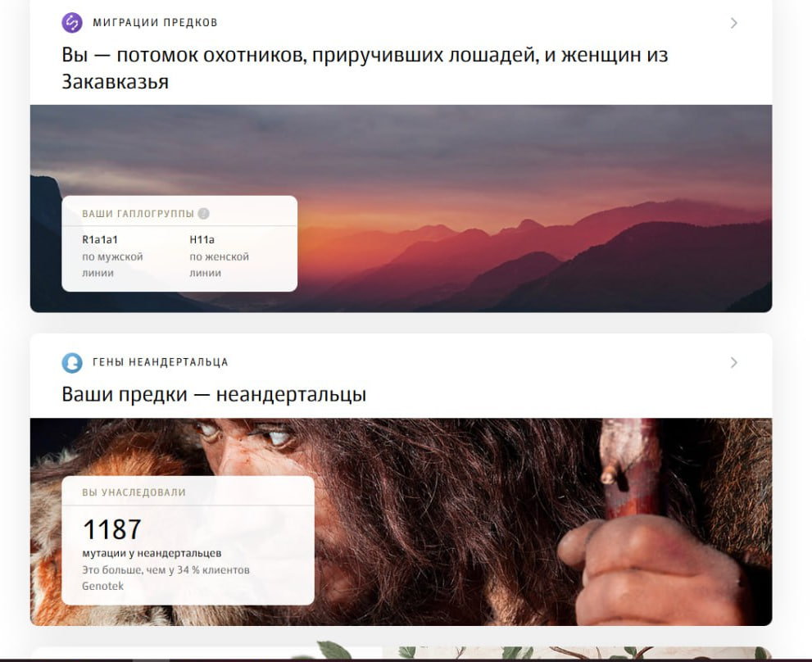Screen dimensions: 812x662
Task: Click the 34 % клиентов Genotek comparison text
Action: point(166,578)
